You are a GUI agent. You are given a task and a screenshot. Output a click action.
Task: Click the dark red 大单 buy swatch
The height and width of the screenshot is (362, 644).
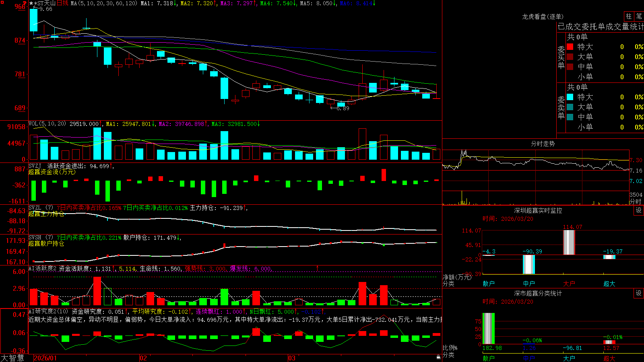pos(570,57)
